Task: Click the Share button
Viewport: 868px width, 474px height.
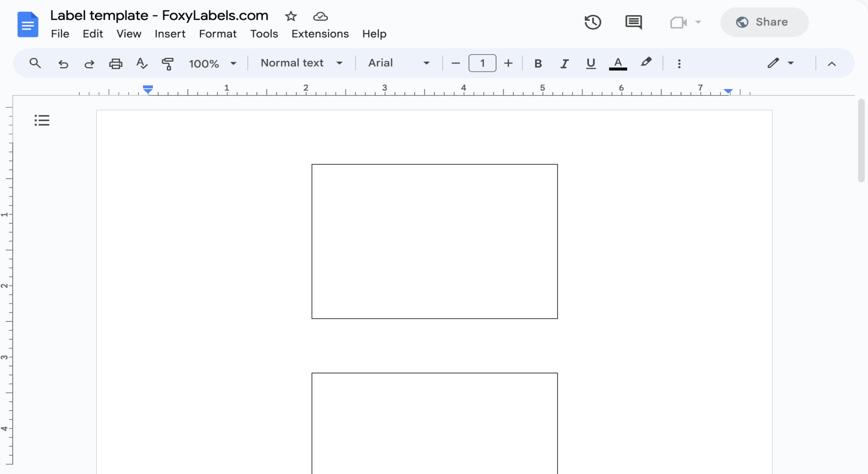Action: [764, 22]
